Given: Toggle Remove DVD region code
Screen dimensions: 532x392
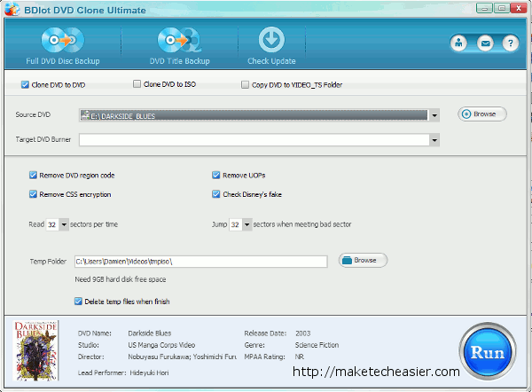Looking at the screenshot, I should (33, 175).
